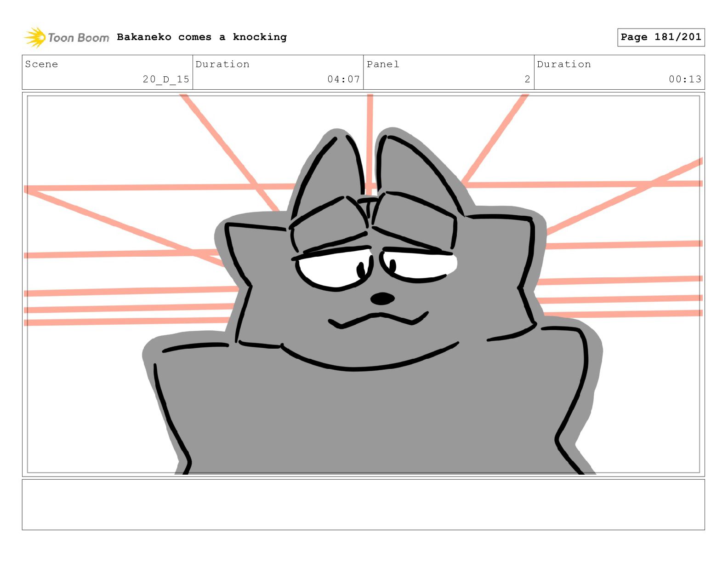Select the panel duration value '00:13'
This screenshot has width=728, height=563.
coord(685,79)
